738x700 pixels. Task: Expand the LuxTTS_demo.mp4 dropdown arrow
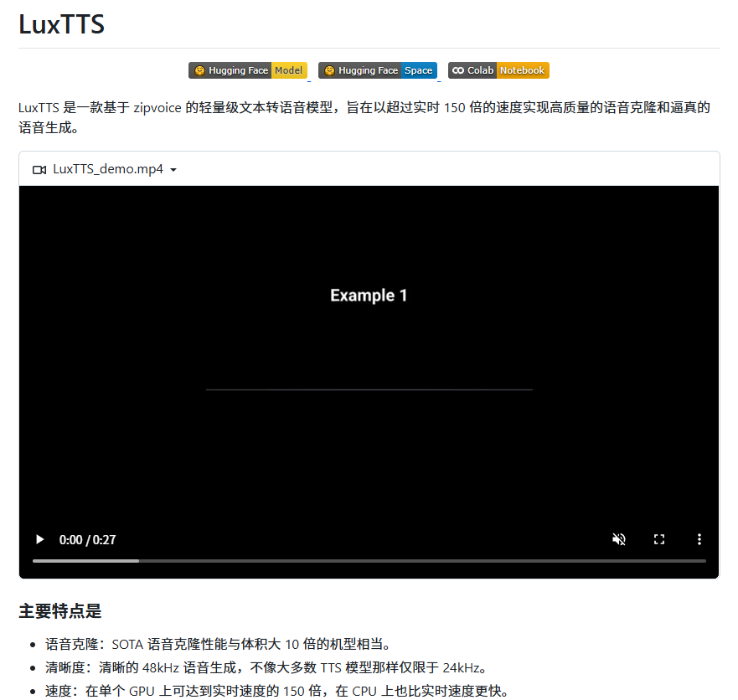tap(173, 170)
